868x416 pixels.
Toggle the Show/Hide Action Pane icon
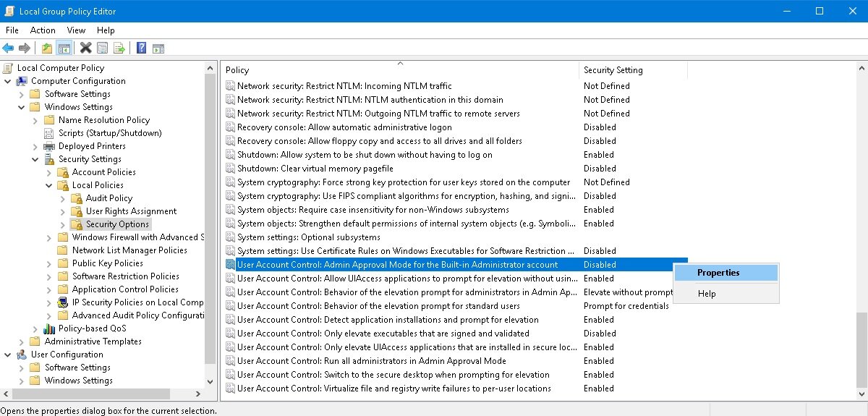(158, 48)
